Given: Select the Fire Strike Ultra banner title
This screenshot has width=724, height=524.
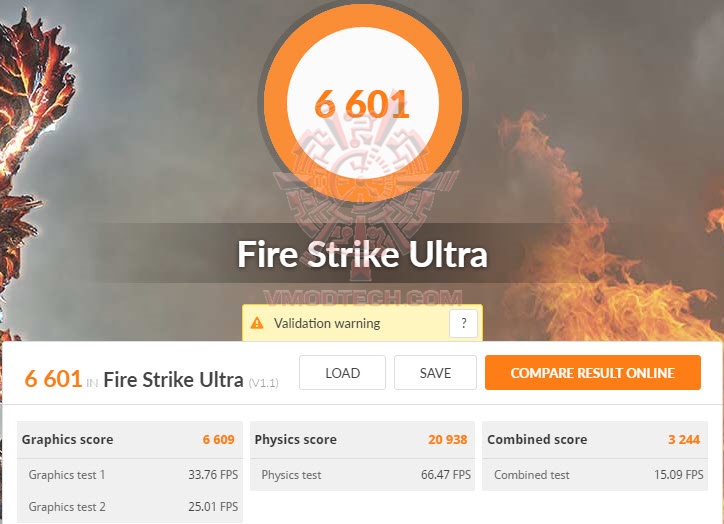Looking at the screenshot, I should click(x=362, y=254).
